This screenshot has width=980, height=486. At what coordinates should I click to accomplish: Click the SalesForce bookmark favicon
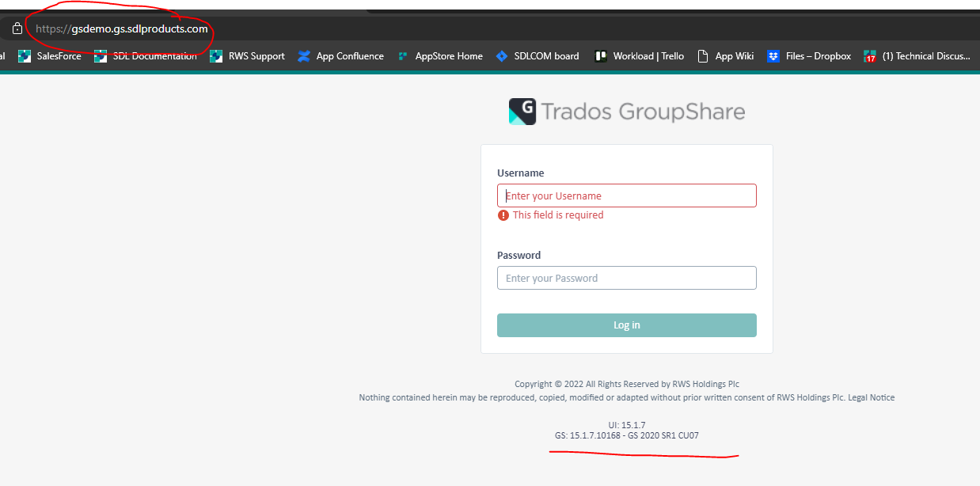tap(25, 56)
